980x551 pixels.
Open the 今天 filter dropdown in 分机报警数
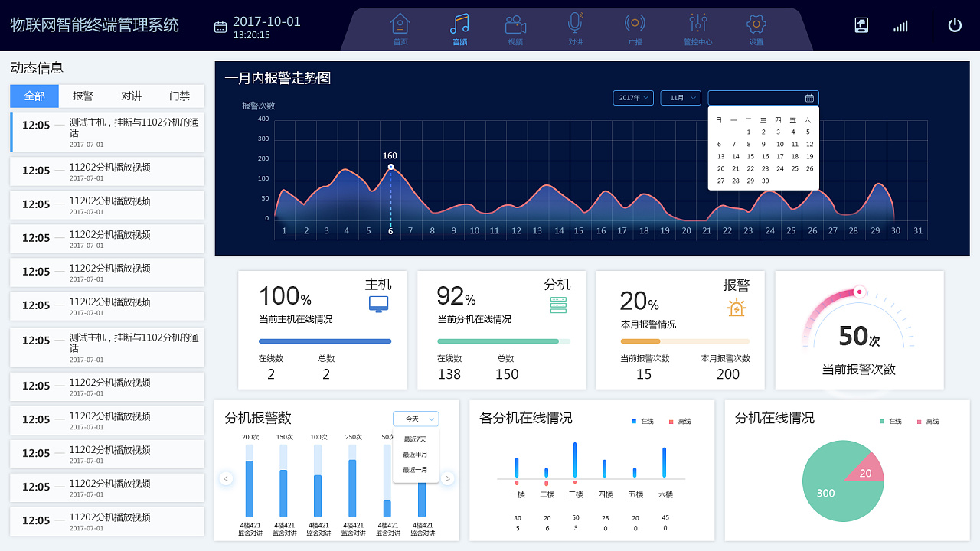point(415,419)
